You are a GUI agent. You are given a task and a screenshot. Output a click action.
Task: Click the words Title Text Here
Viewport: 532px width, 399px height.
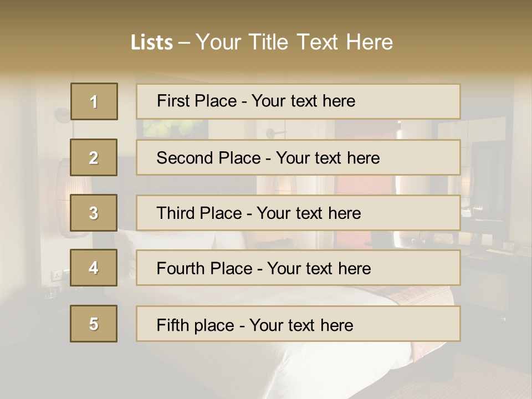tap(321, 42)
